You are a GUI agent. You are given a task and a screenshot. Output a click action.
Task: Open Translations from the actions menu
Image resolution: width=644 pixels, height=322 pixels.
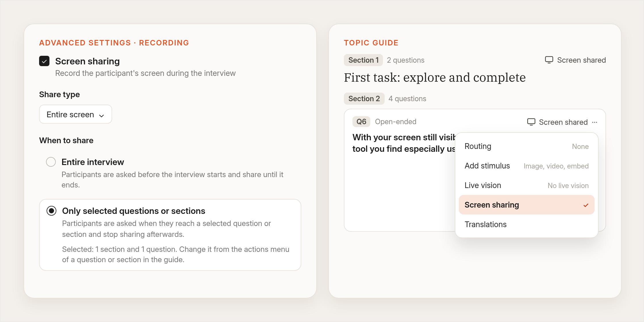click(x=526, y=224)
